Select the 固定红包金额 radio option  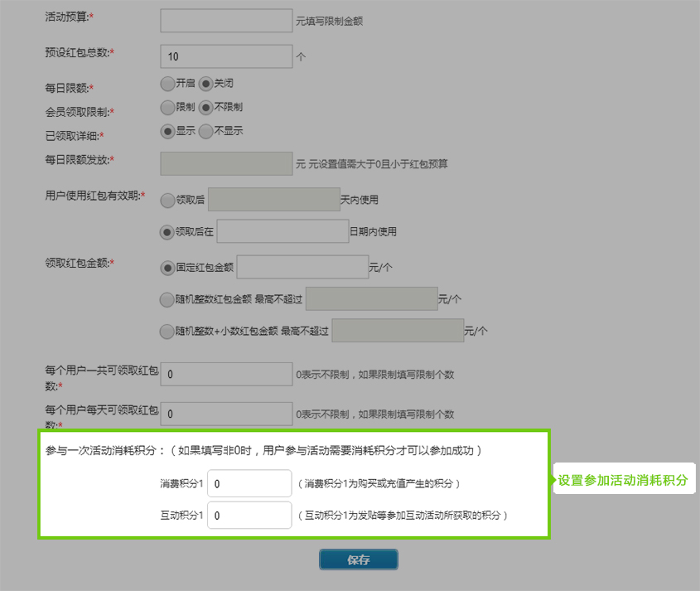click(x=167, y=268)
